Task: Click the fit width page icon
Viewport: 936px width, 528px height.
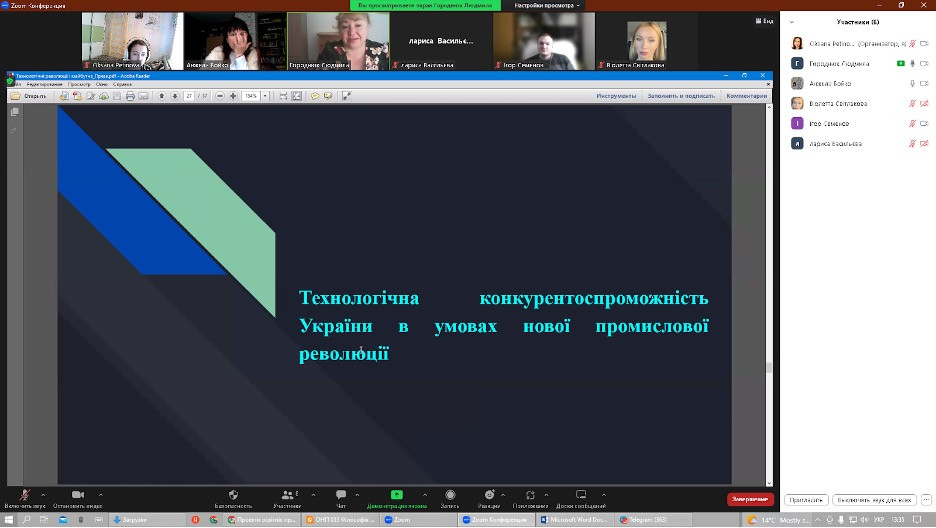Action: (x=284, y=95)
